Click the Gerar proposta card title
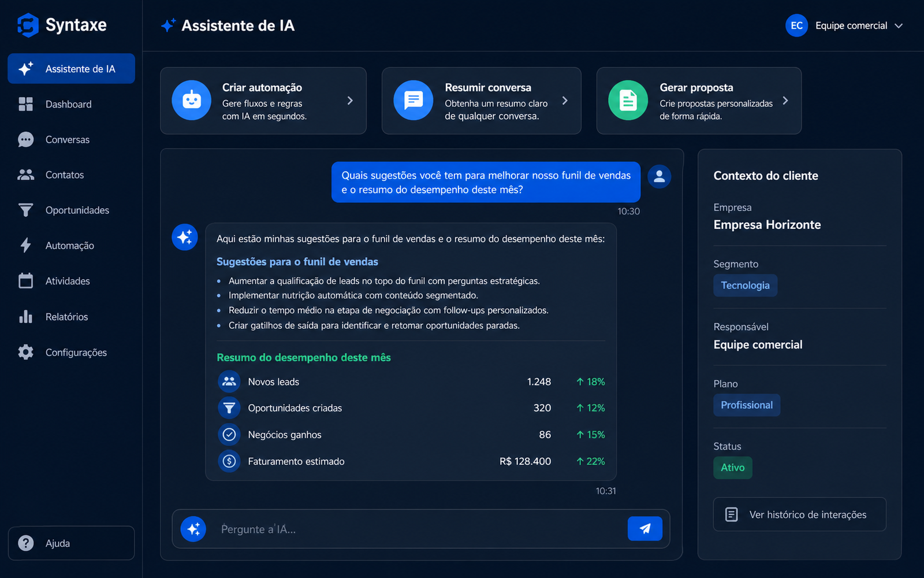This screenshot has height=578, width=924. pos(696,87)
